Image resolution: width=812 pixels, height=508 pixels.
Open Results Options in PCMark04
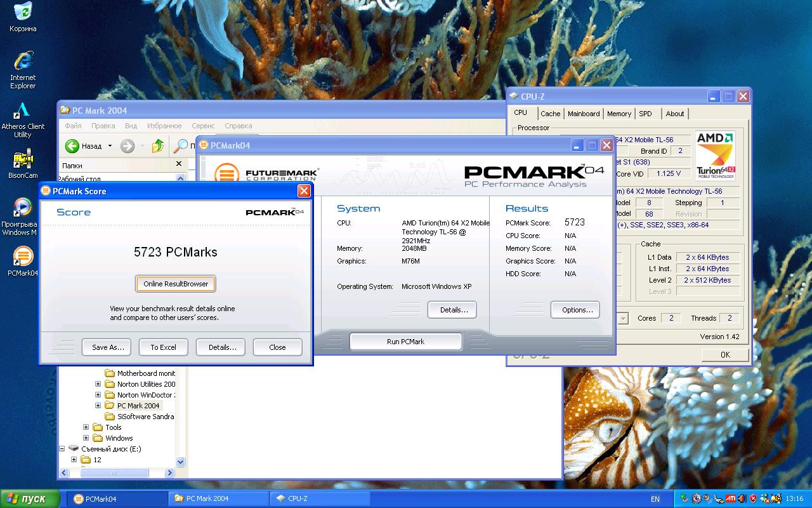point(575,310)
